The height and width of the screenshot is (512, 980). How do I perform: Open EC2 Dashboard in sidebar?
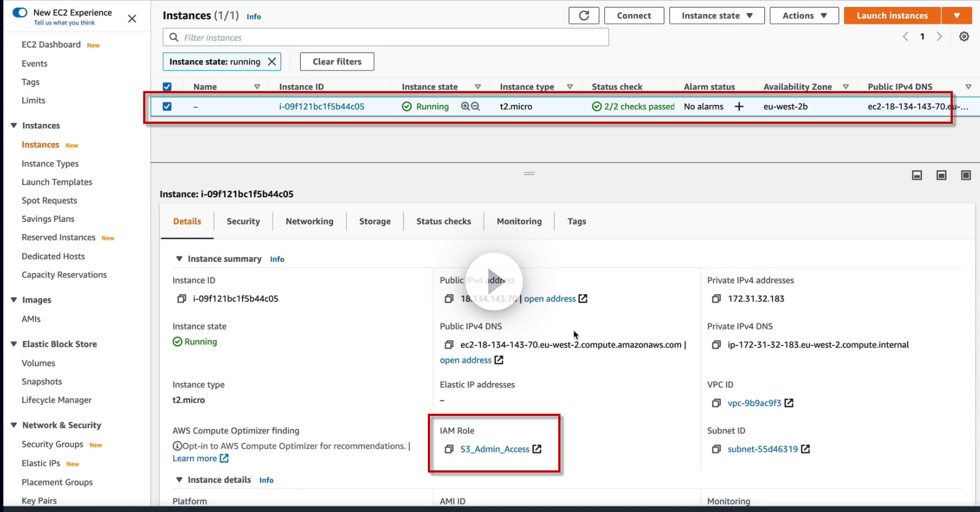coord(51,44)
